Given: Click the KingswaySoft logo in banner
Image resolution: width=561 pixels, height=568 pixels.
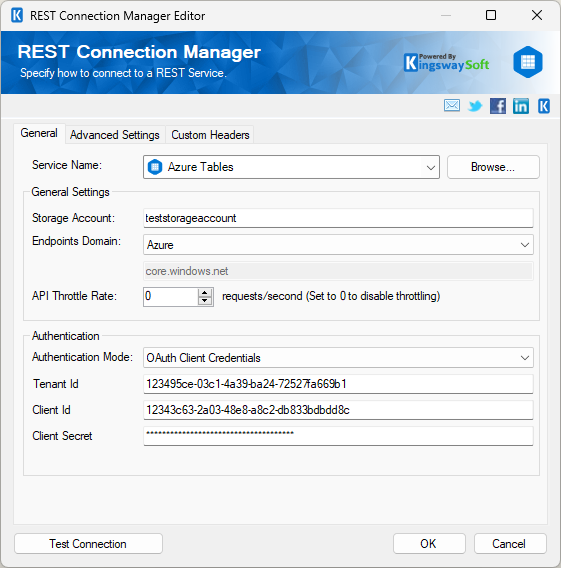Looking at the screenshot, I should [x=446, y=63].
